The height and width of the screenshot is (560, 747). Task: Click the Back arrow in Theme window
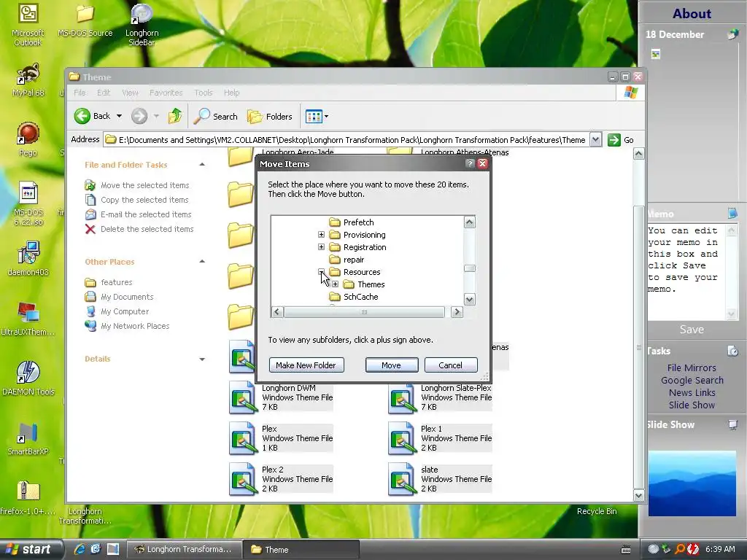pyautogui.click(x=82, y=116)
